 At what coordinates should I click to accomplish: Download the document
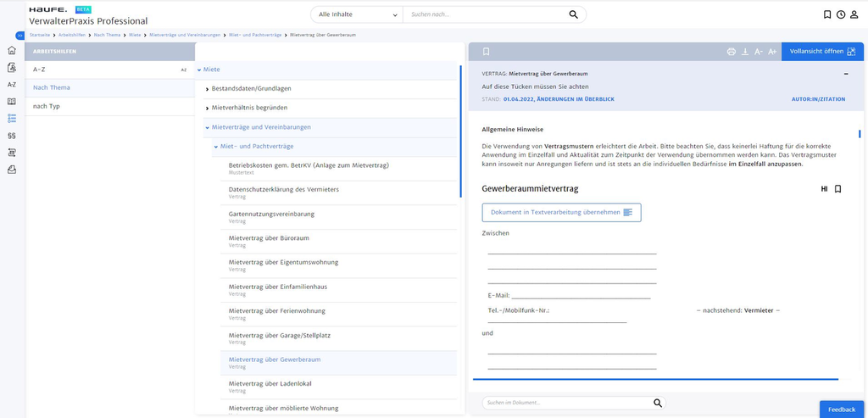pos(745,52)
